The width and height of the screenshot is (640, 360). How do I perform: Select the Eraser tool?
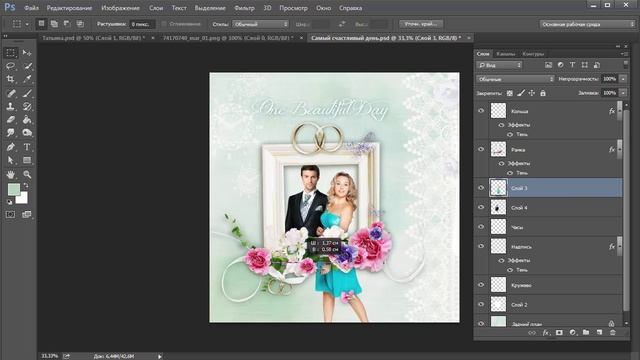[11, 120]
